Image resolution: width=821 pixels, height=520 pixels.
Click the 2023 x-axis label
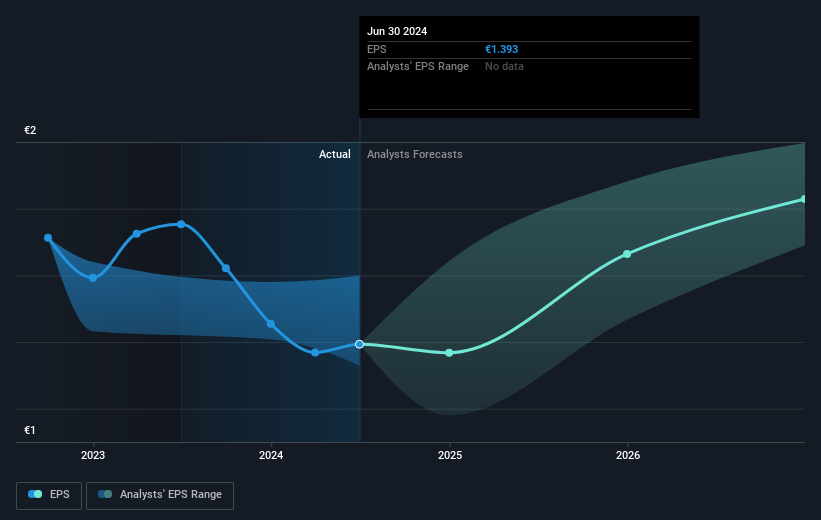coord(93,455)
